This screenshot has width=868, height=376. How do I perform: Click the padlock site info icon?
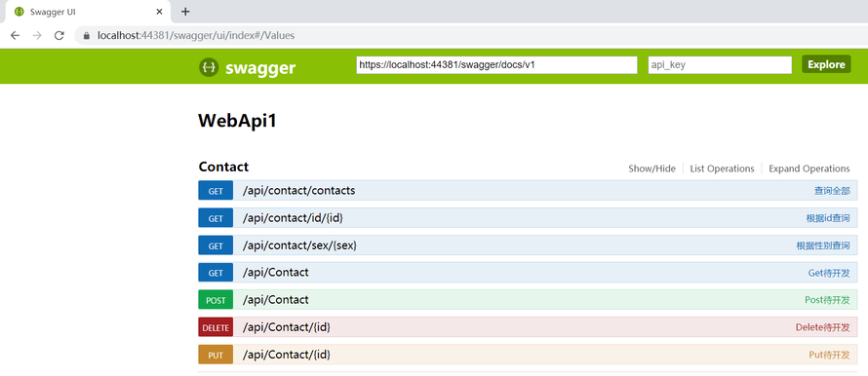click(x=86, y=35)
